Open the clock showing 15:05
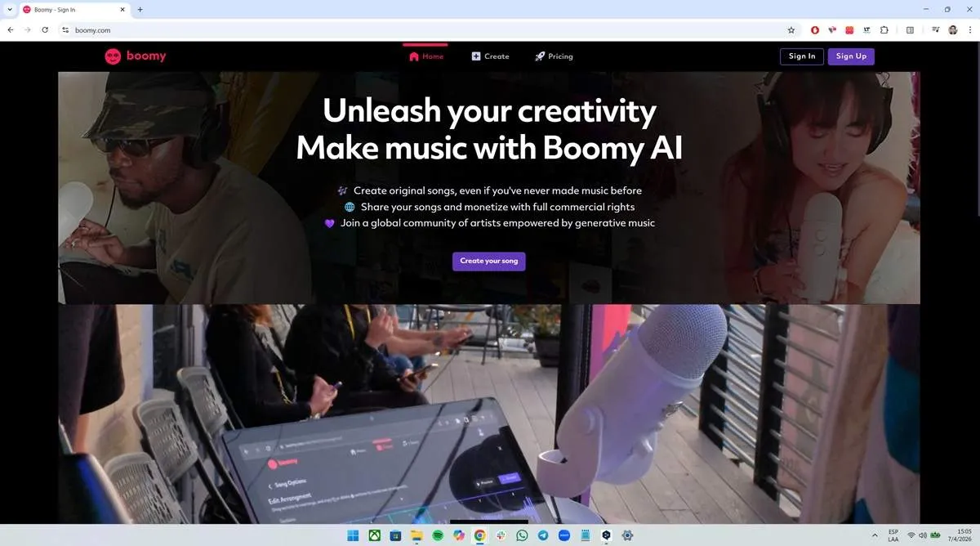This screenshot has width=980, height=546. (960, 535)
